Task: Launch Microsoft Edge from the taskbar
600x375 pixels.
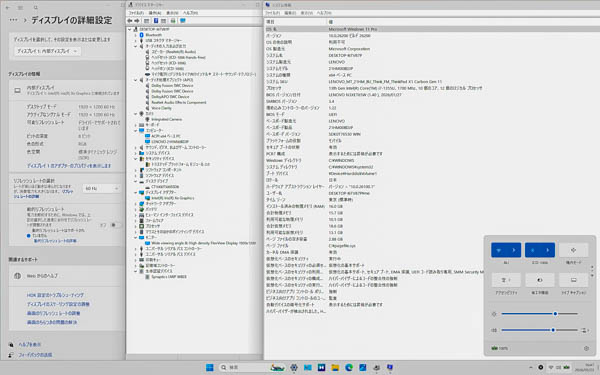Action: pyautogui.click(x=349, y=368)
